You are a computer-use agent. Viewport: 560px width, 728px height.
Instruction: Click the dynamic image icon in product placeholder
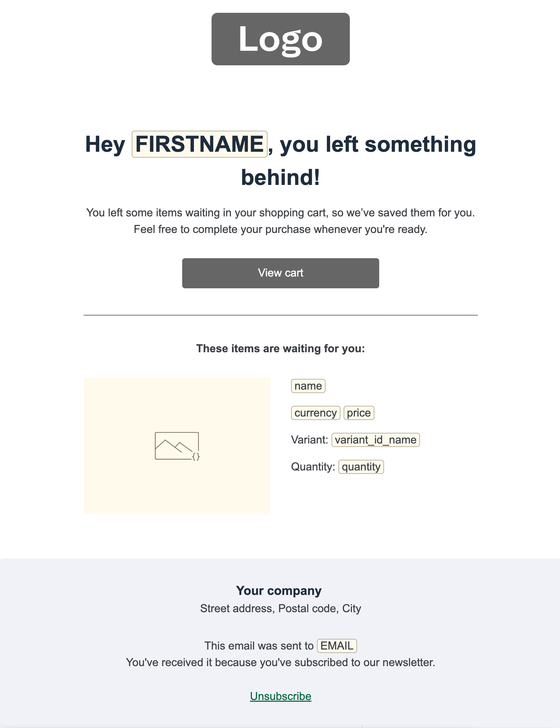[x=177, y=446]
